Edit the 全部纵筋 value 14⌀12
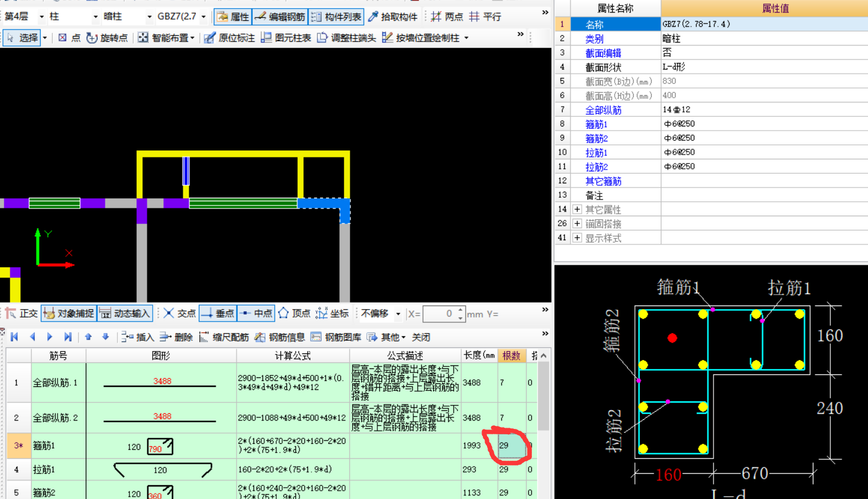 764,110
